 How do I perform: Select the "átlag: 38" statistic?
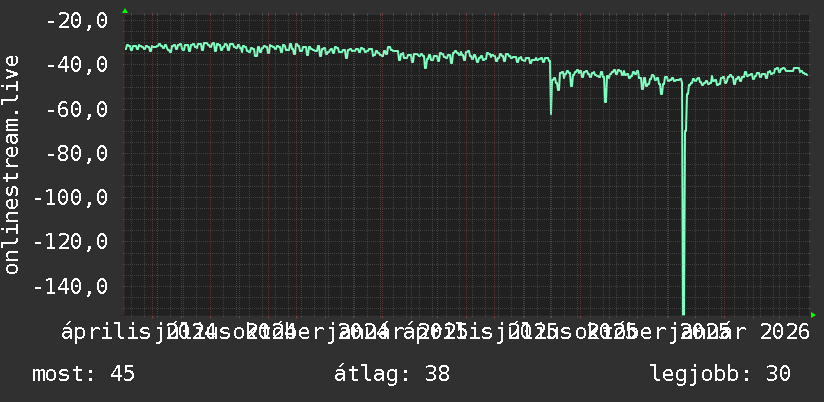[x=392, y=374]
